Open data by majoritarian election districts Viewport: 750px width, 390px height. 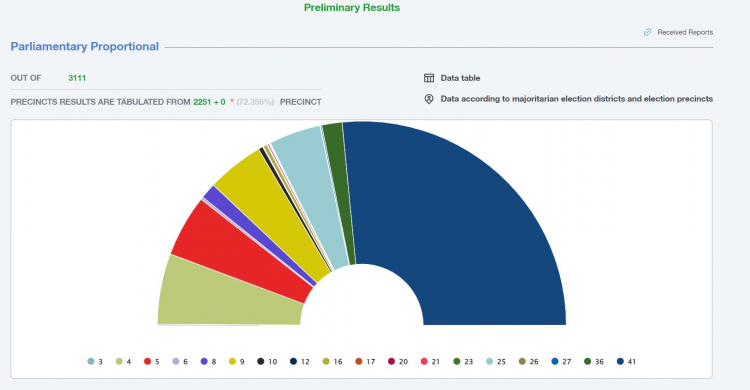576,99
